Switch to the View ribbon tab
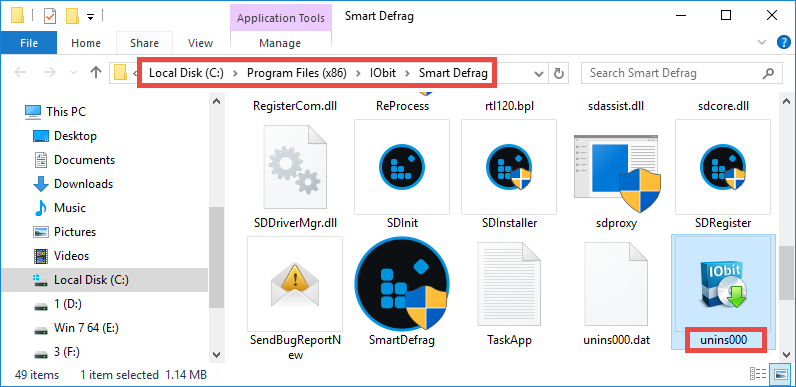Image resolution: width=796 pixels, height=387 pixels. pyautogui.click(x=201, y=43)
